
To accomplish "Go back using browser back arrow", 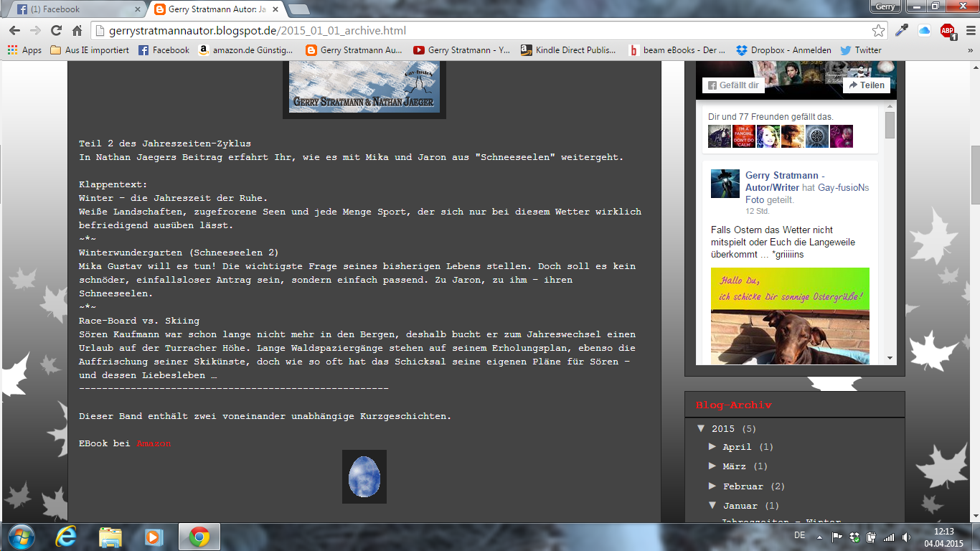I will point(14,31).
